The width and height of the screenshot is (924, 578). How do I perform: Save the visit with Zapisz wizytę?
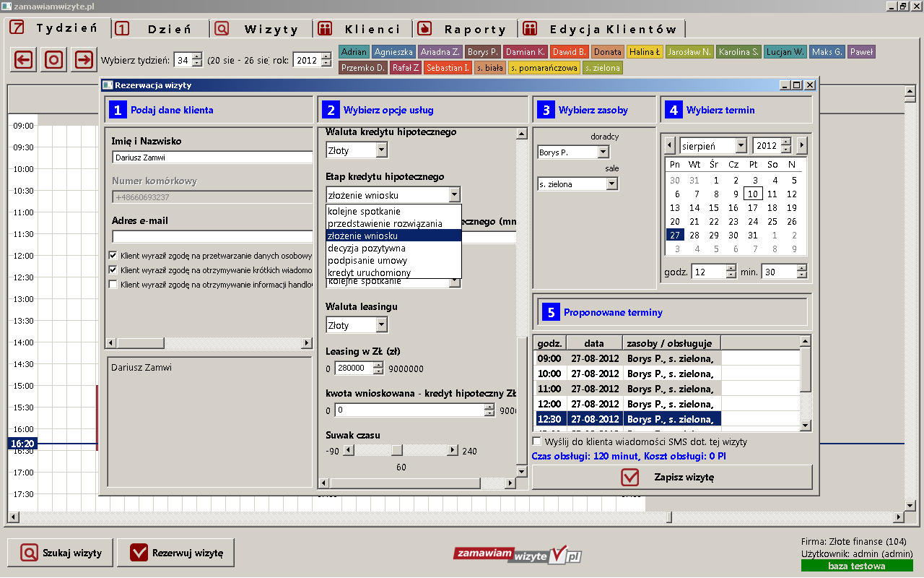coord(672,478)
